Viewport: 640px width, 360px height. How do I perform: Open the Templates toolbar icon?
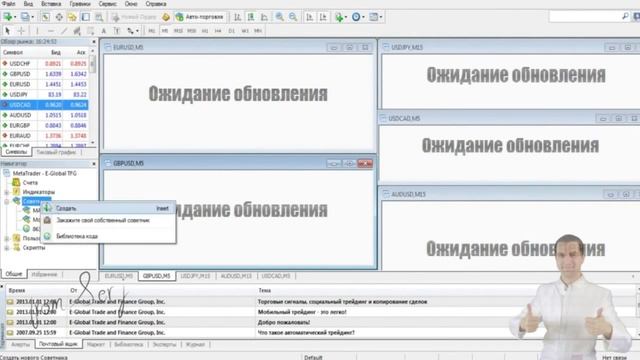coord(373,17)
